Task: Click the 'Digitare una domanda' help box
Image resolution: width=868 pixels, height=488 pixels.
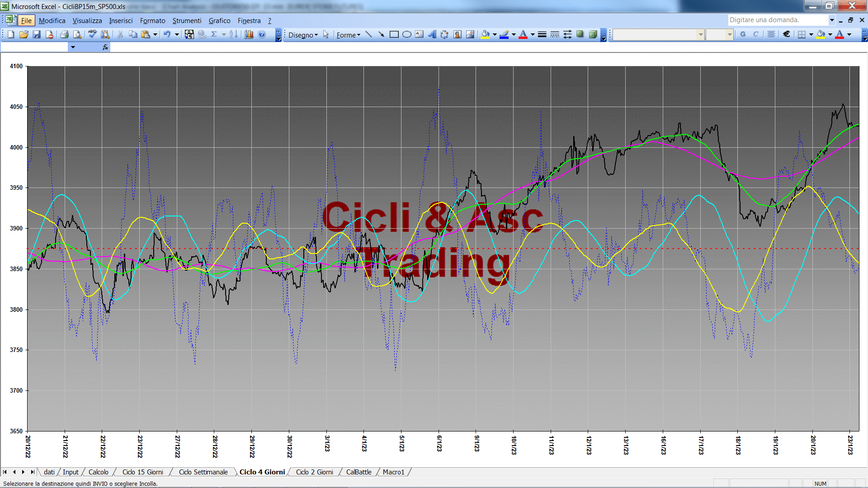Action: pyautogui.click(x=778, y=20)
